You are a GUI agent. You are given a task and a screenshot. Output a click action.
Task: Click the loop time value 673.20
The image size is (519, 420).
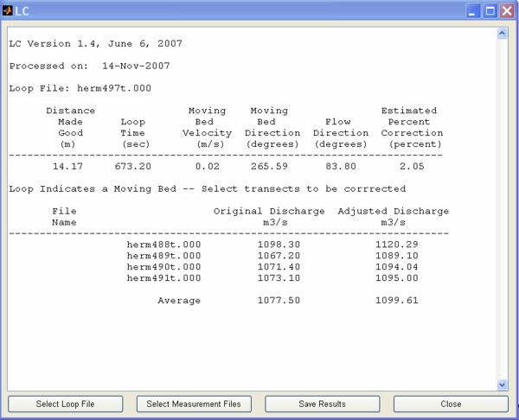click(x=132, y=166)
